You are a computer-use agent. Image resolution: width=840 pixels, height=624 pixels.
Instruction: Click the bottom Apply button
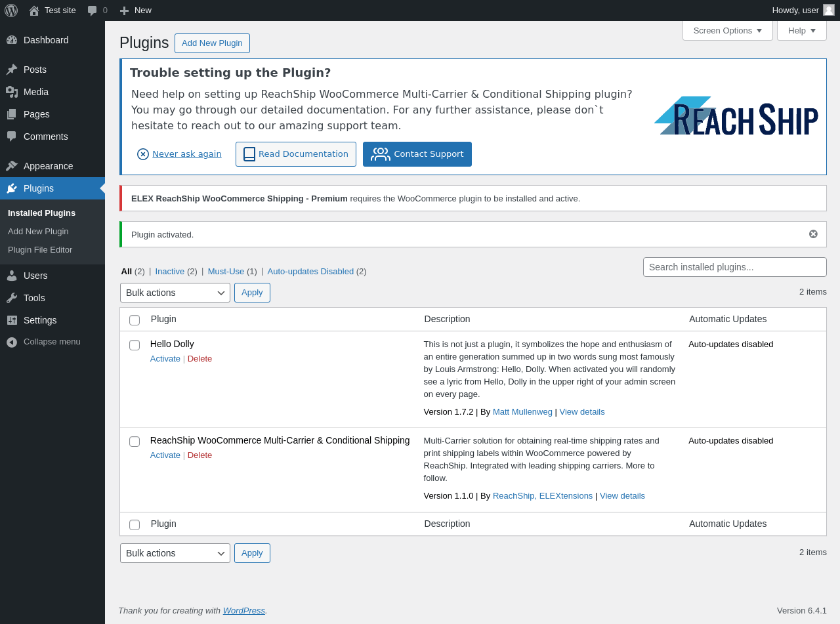click(x=252, y=553)
